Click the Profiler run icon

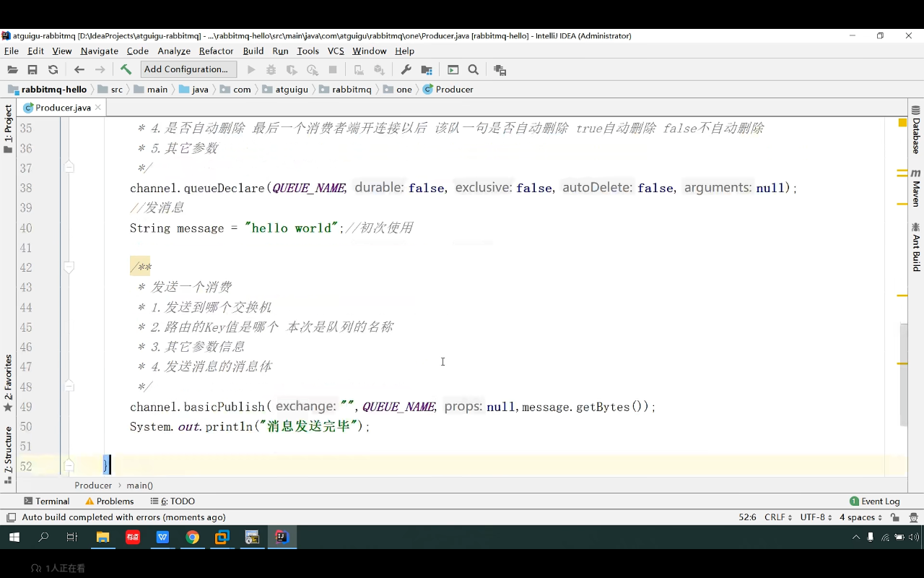(313, 69)
